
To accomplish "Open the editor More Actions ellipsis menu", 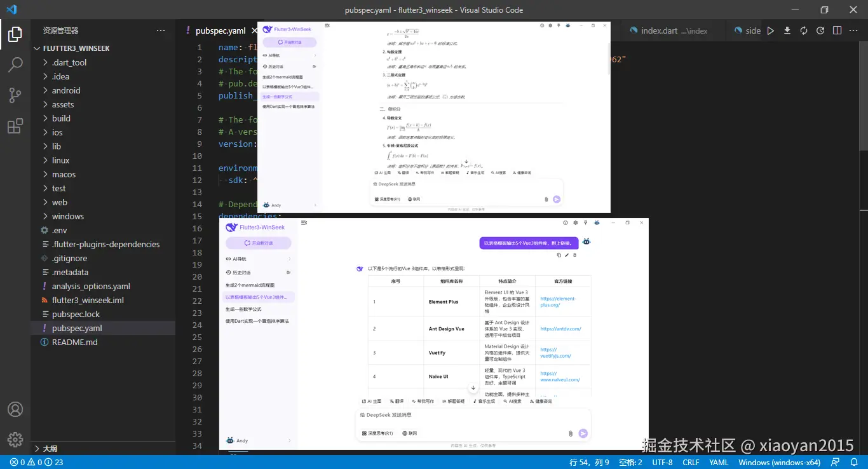I will (853, 31).
